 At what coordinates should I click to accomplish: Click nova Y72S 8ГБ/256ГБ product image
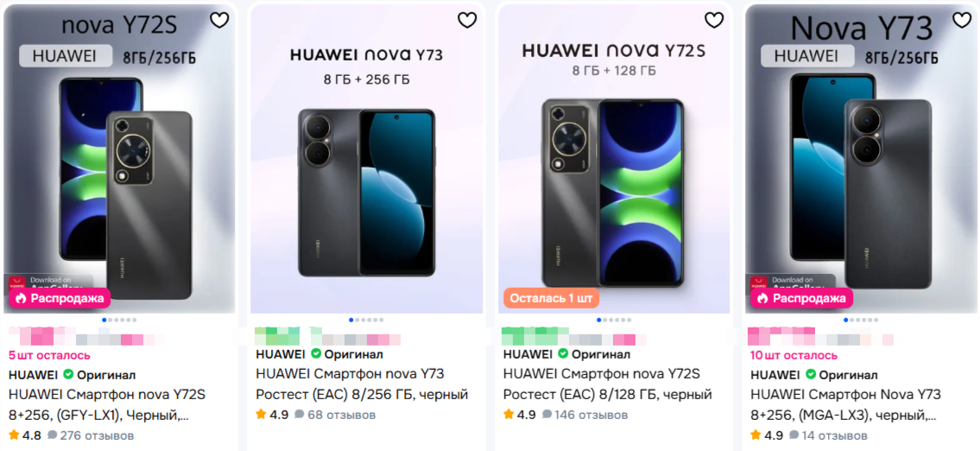119,159
